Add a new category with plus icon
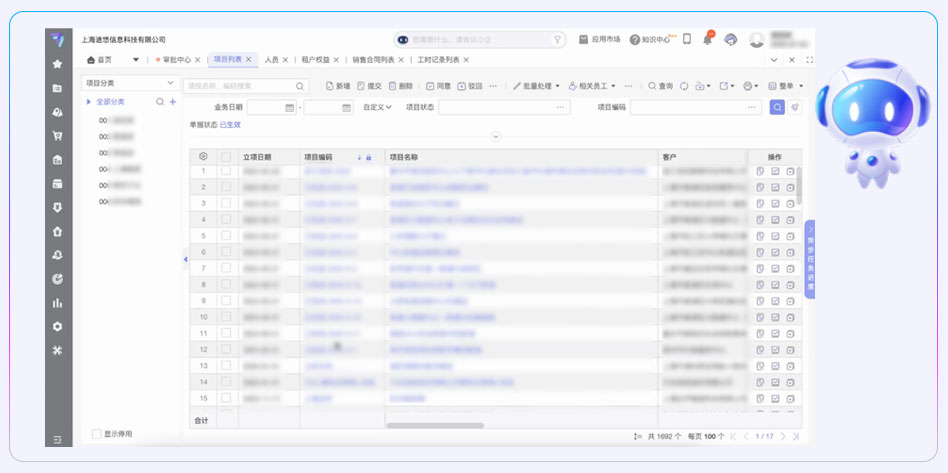 (172, 102)
